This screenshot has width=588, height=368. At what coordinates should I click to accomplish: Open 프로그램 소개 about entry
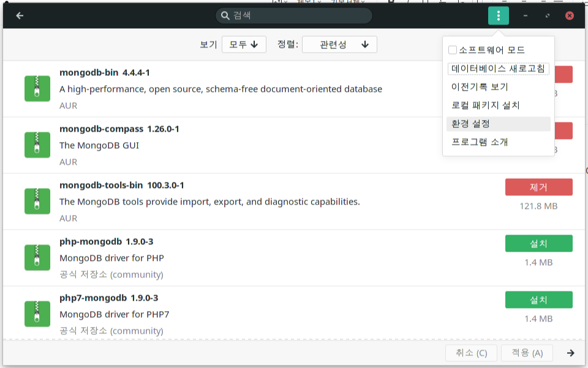pyautogui.click(x=499, y=142)
